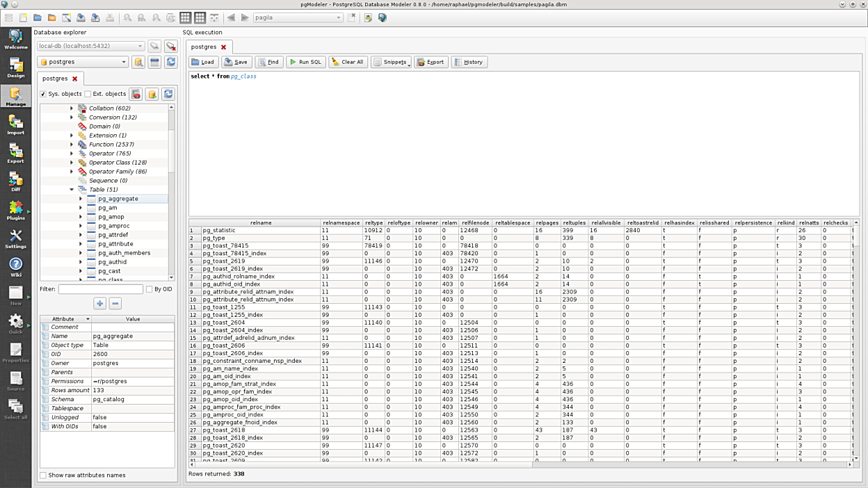Expand the Function (2537) tree node

(72, 145)
